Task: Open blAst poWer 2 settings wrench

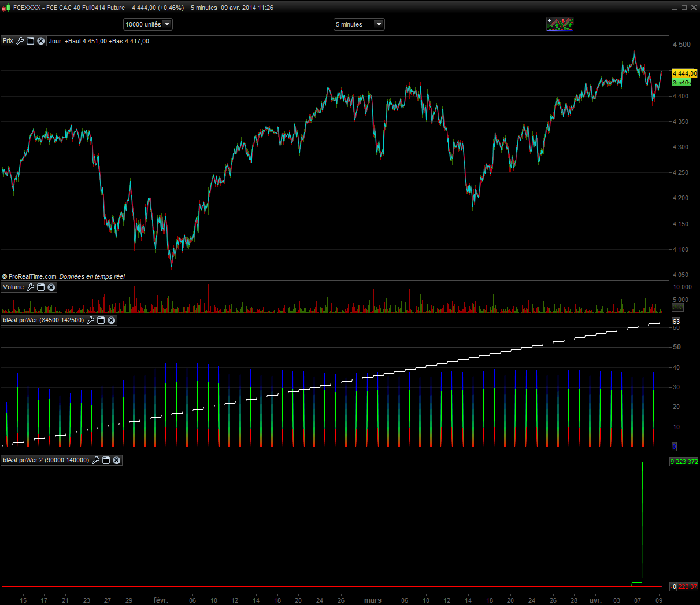Action: click(96, 460)
